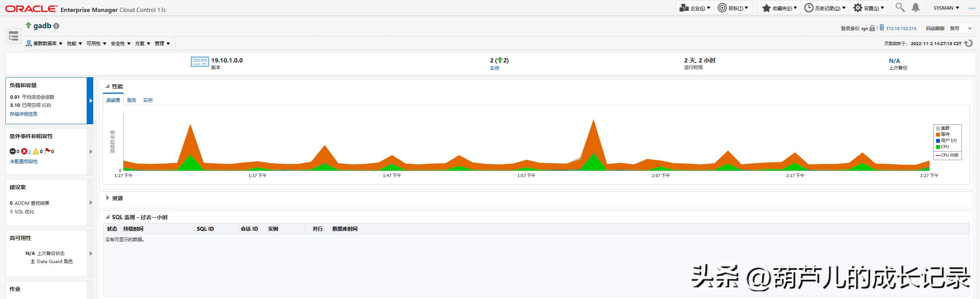Open the Availability (可用性) menu
Screen dimensions: 980x299
click(96, 44)
